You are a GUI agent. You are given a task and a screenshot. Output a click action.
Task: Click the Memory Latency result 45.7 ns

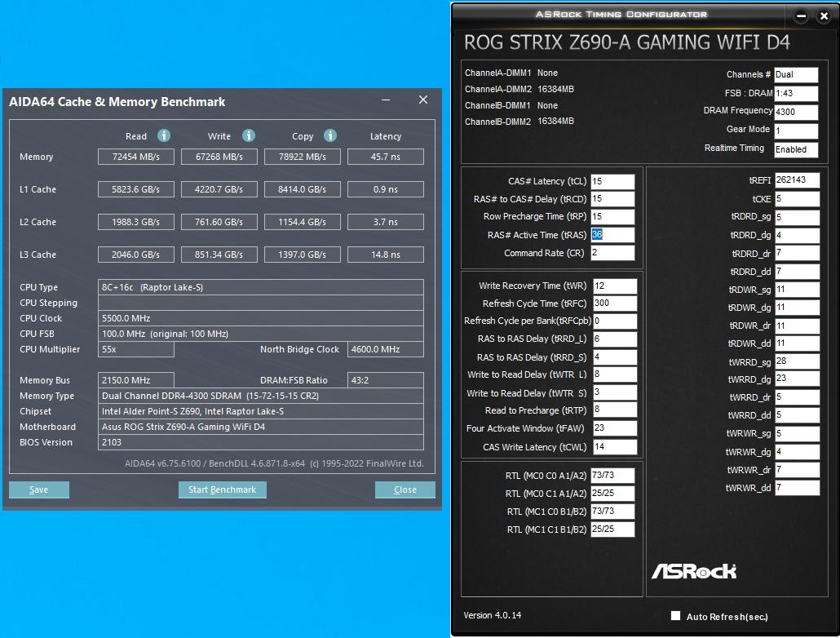(x=386, y=157)
